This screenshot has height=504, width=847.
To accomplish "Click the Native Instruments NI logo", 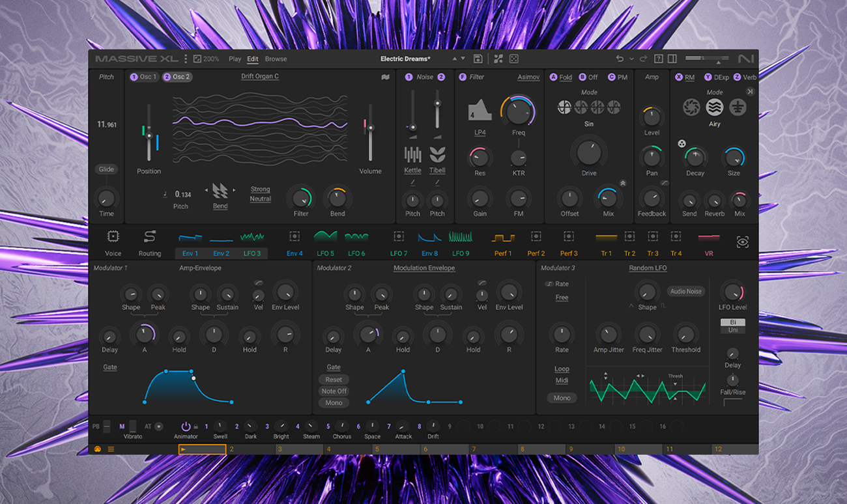I will pyautogui.click(x=746, y=59).
